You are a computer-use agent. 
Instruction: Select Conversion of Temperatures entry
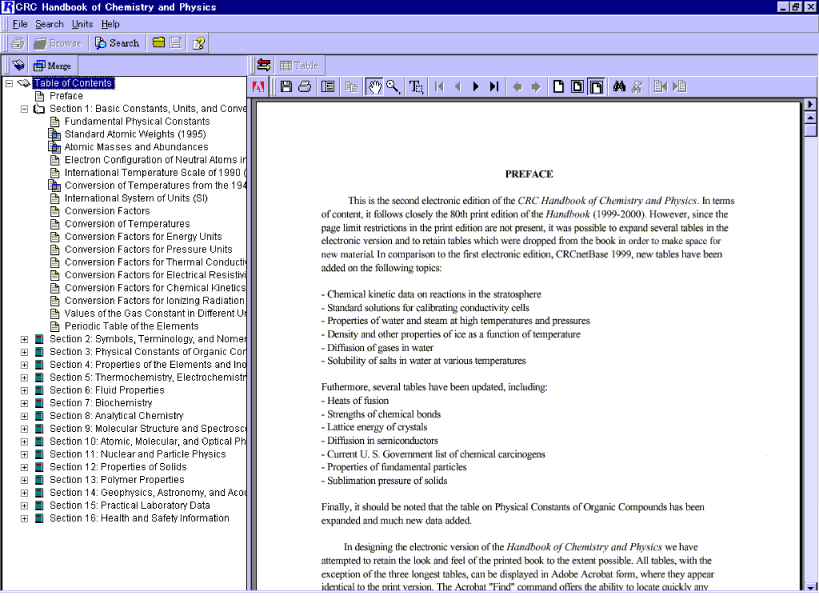(127, 224)
